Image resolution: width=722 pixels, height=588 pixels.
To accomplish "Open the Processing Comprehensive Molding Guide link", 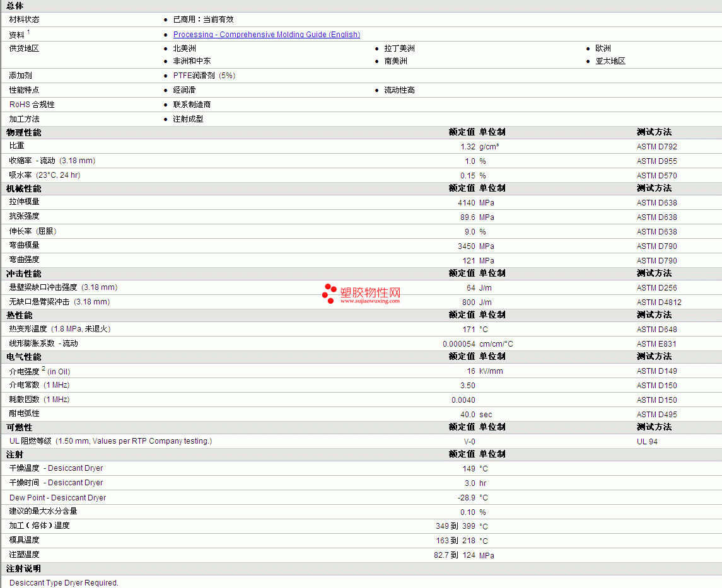I will coord(267,35).
